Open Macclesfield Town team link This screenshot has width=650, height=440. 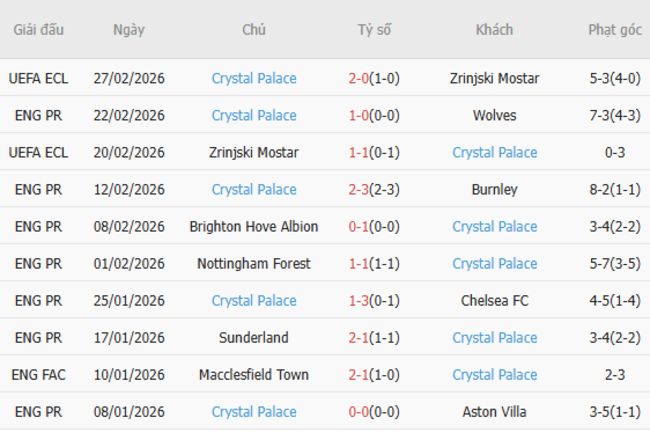(254, 374)
